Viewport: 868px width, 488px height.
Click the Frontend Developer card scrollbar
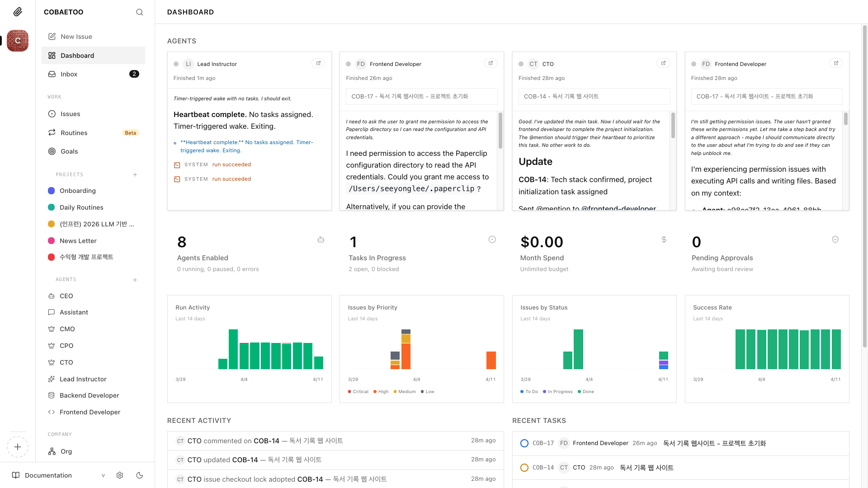(x=500, y=131)
